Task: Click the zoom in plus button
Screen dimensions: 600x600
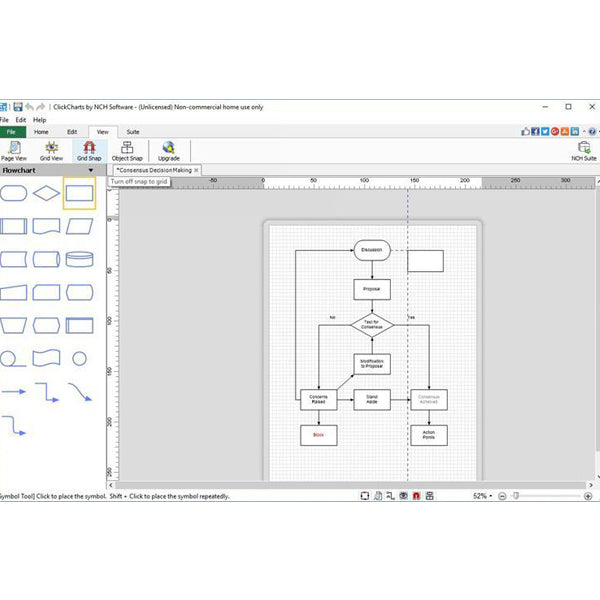Action: (588, 496)
